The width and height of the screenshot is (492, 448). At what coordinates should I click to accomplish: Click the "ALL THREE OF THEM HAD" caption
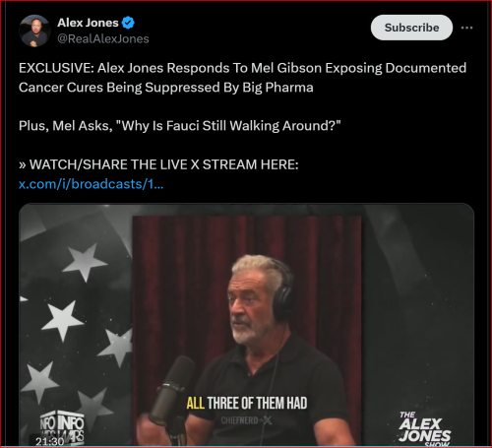(x=247, y=403)
